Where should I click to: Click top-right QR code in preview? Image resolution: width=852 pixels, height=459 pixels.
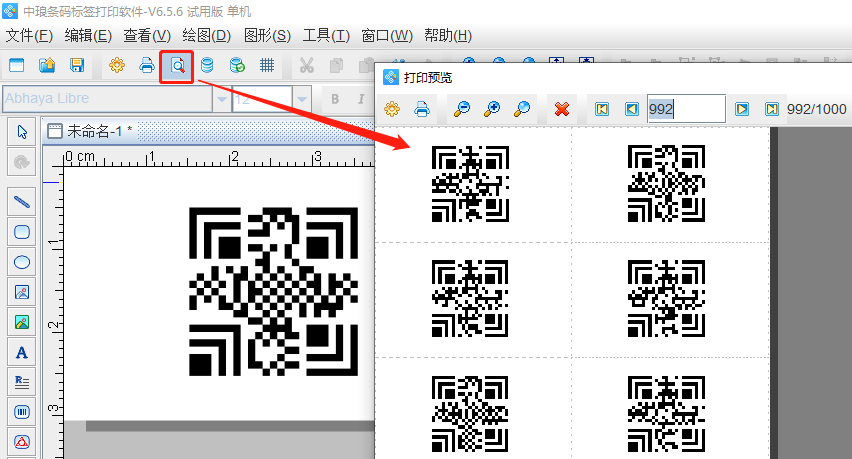tap(666, 184)
